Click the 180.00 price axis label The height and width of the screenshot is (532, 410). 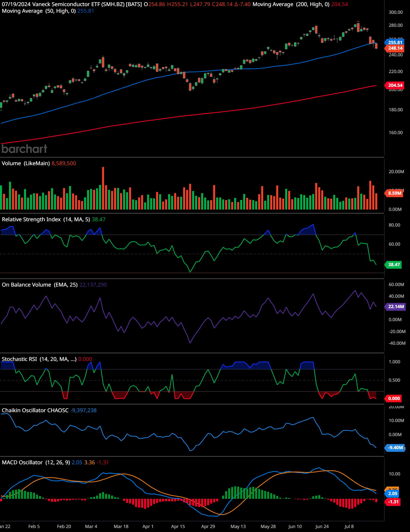[x=396, y=110]
